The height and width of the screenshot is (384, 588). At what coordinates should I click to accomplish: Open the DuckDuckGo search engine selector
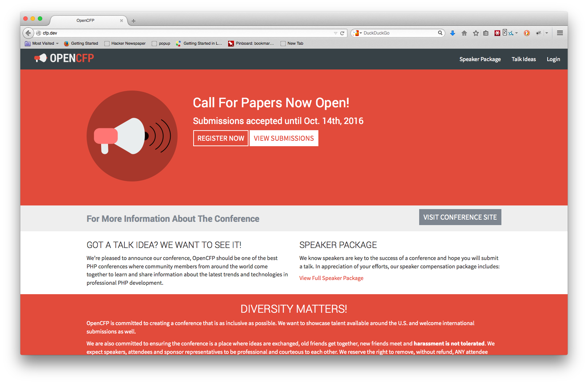point(357,33)
